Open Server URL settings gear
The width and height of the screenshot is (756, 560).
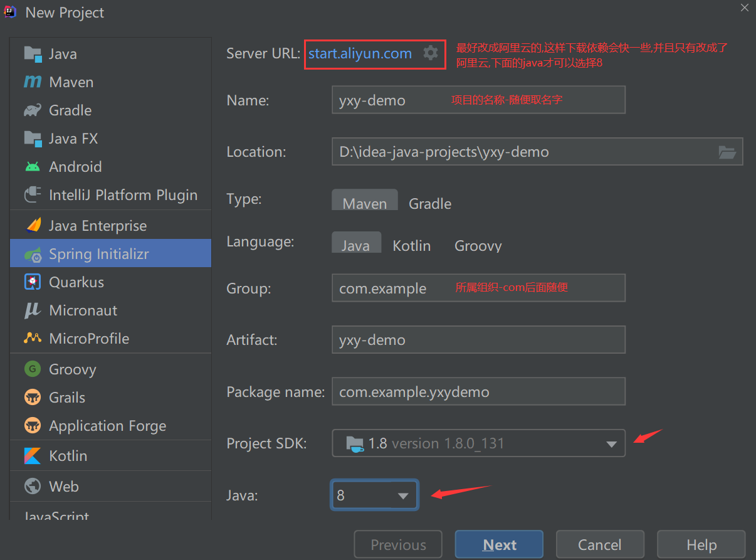[431, 53]
